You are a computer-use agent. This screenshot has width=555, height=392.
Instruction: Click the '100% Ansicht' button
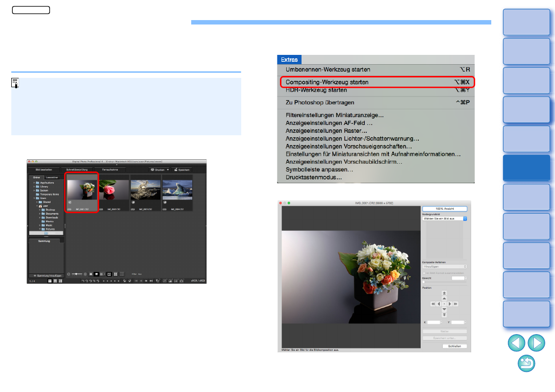(444, 209)
